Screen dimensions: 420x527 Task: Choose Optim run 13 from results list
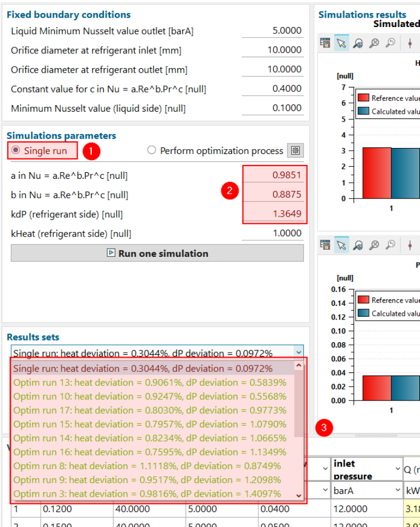tap(150, 382)
